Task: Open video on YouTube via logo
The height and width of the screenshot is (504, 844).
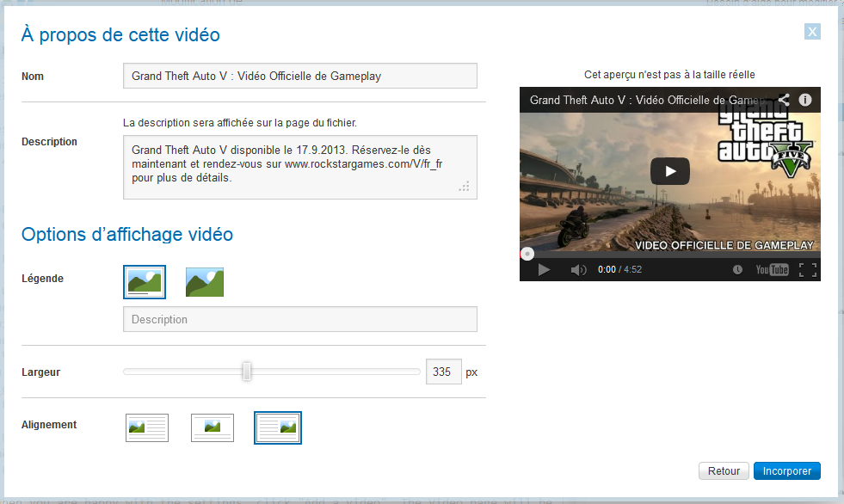Action: tap(772, 269)
